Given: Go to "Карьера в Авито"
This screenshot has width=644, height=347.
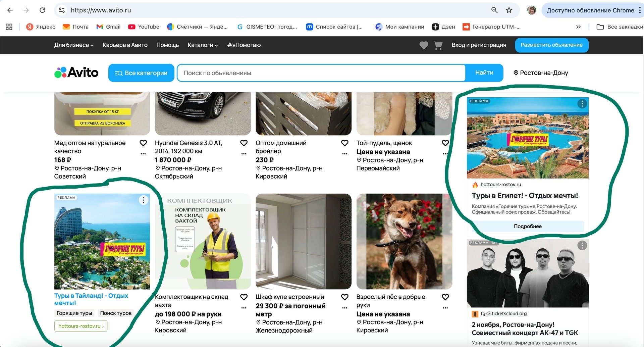Looking at the screenshot, I should pyautogui.click(x=125, y=45).
